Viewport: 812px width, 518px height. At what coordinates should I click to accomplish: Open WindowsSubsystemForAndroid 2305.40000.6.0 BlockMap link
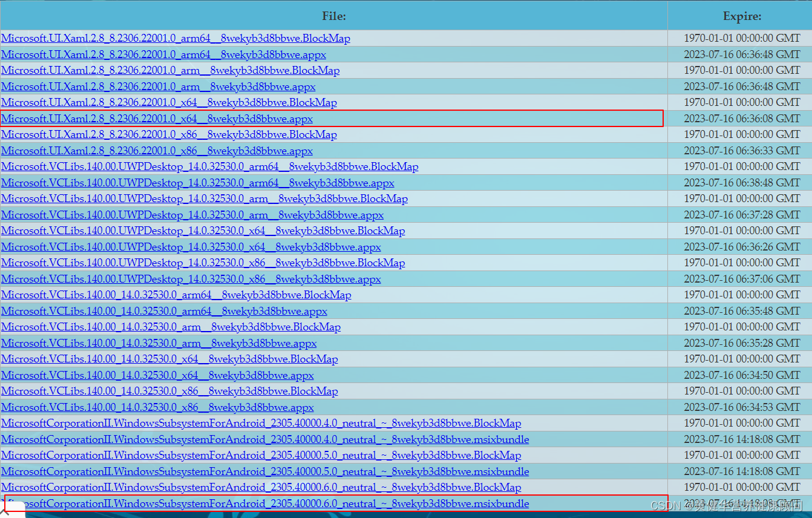click(261, 487)
